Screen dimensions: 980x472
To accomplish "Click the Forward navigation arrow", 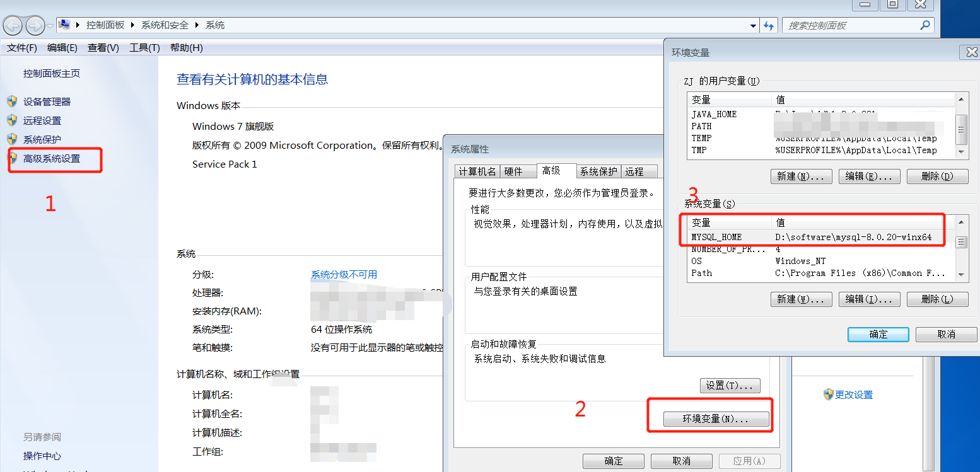I will point(35,26).
